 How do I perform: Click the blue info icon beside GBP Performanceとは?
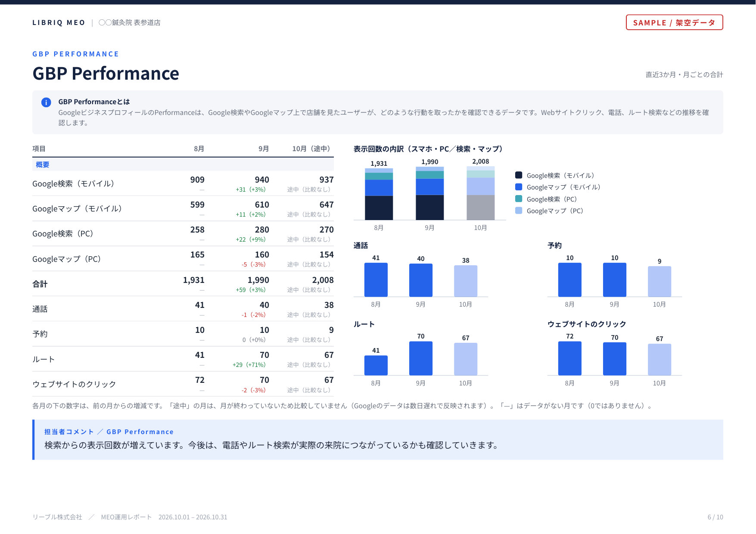[x=46, y=102]
